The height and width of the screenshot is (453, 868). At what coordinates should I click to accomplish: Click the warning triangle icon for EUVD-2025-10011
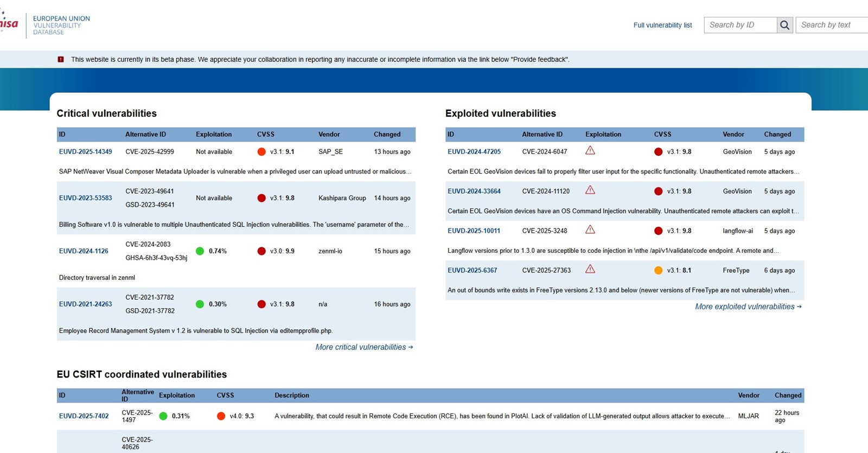point(590,229)
